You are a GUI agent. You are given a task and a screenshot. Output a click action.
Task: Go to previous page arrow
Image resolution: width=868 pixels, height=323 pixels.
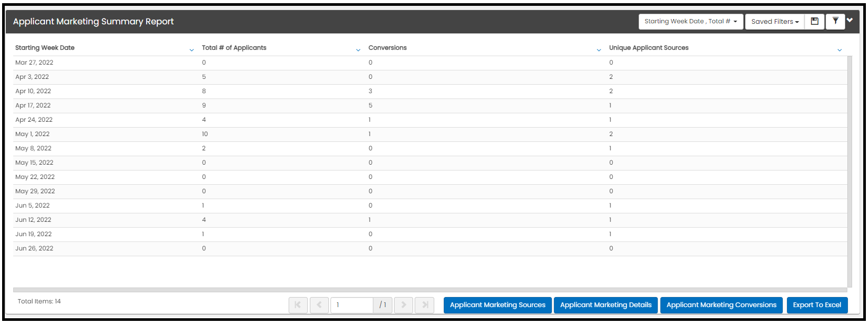pyautogui.click(x=319, y=305)
